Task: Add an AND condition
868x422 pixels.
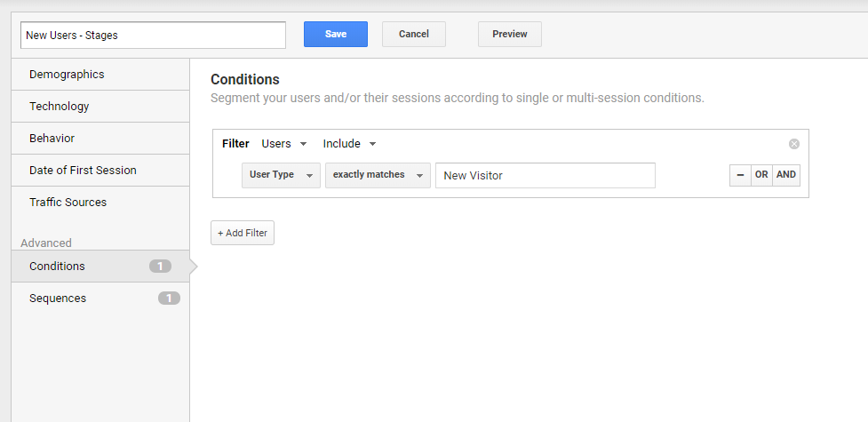Action: [786, 175]
